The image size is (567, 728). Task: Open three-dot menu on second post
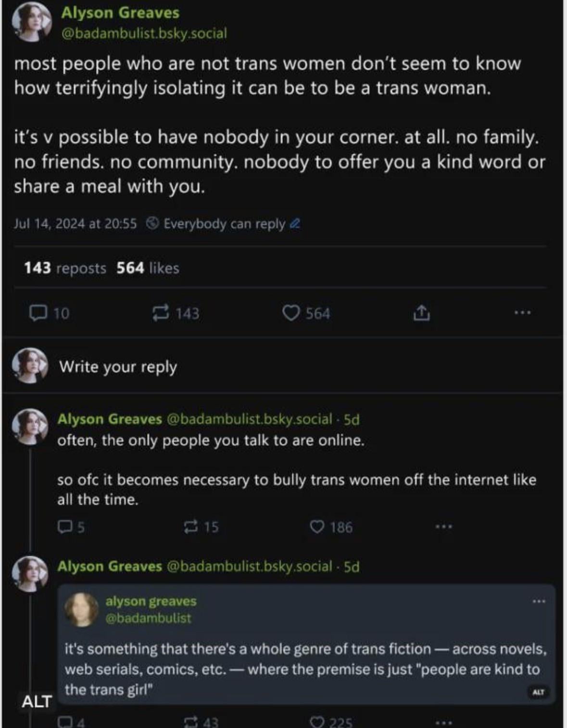(443, 526)
